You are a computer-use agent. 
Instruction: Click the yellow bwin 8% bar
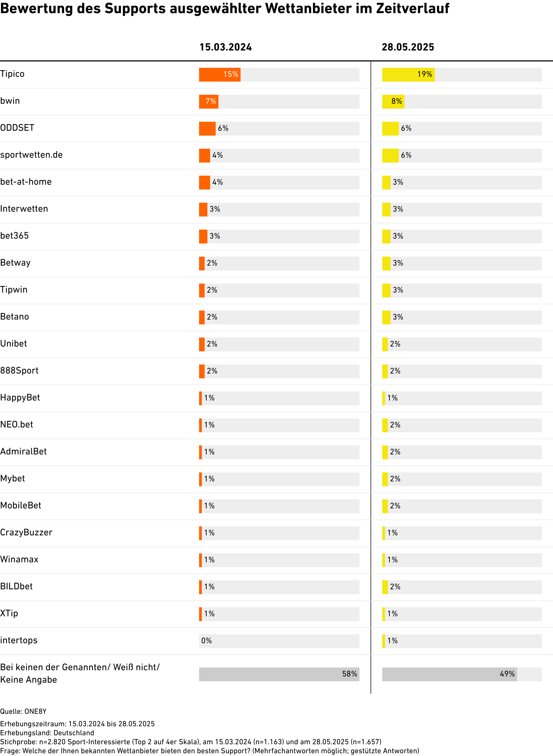click(393, 102)
